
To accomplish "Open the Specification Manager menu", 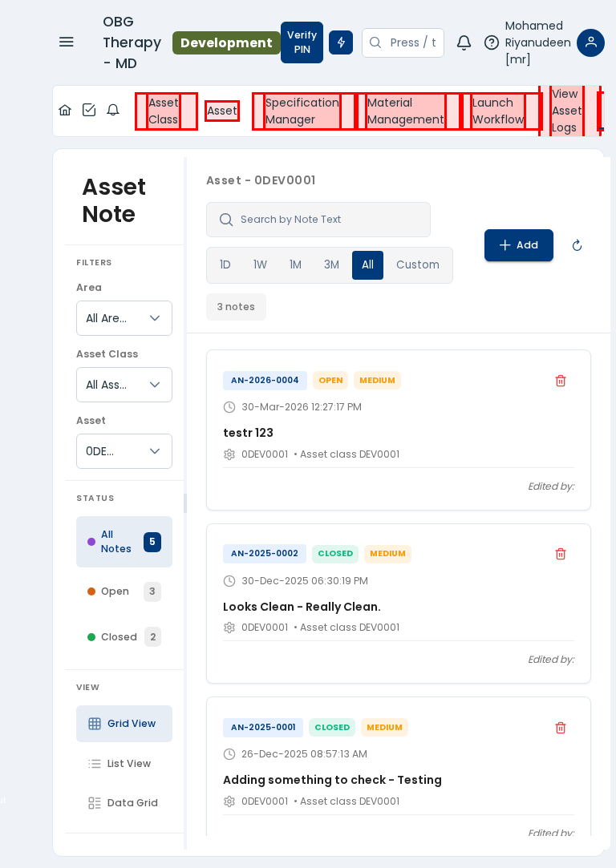I will coord(302,111).
